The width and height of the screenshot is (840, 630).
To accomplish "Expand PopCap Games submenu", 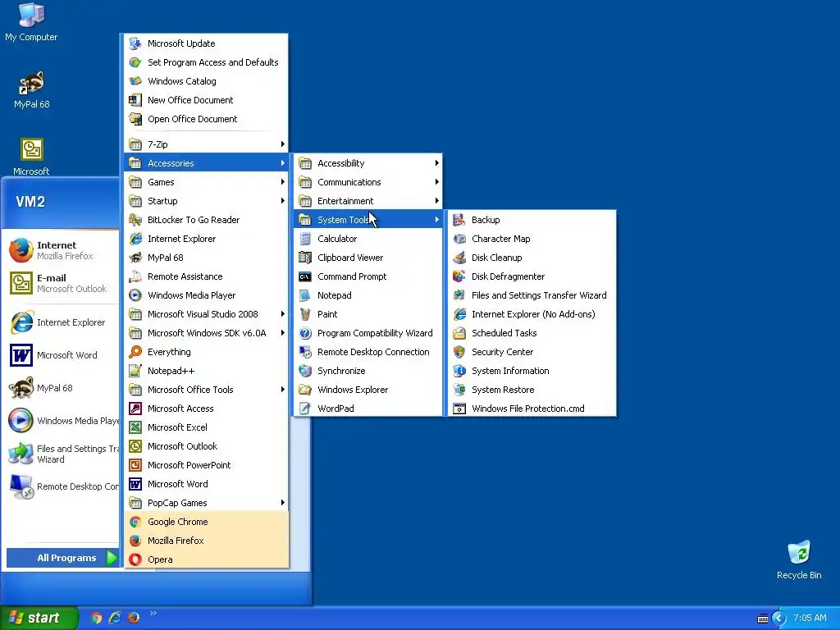I will click(206, 503).
